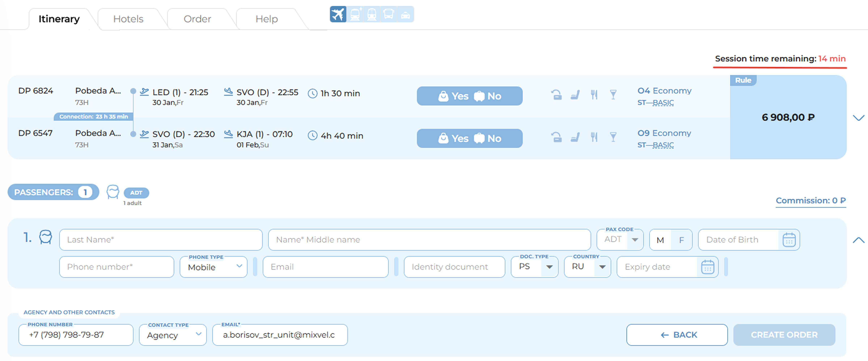Screen dimensions: 868x361
Task: Open the Phone Type Mobile dropdown
Action: [x=214, y=267]
